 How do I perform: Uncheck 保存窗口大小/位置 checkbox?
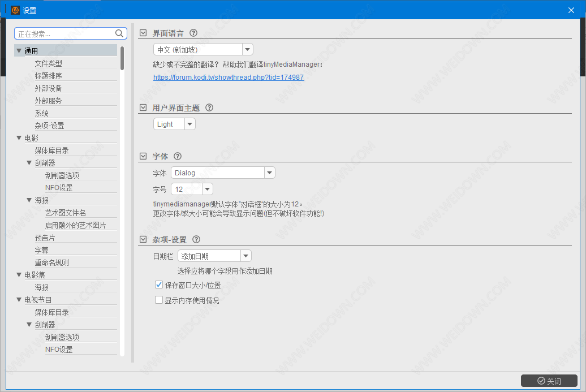tap(159, 285)
